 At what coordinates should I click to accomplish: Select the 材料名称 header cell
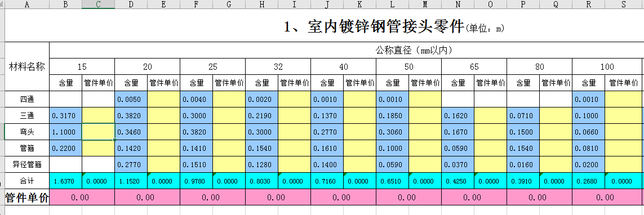[26, 66]
